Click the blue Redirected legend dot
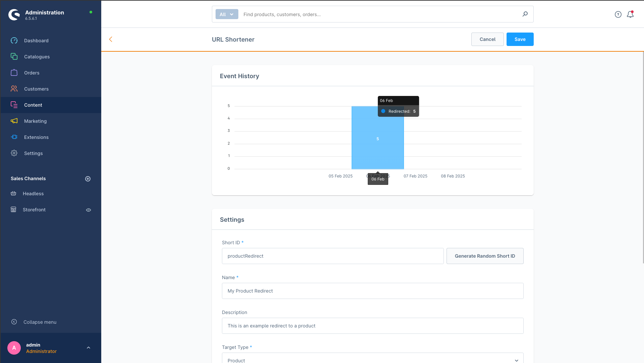 point(383,111)
